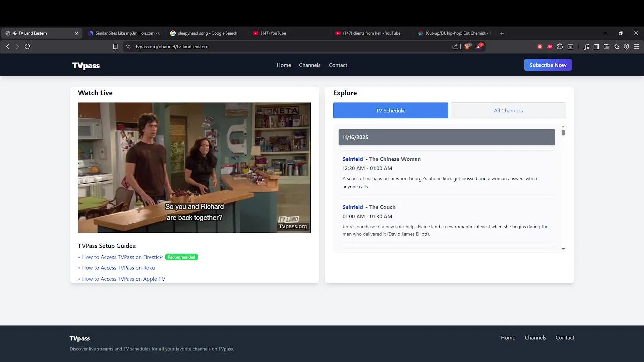Open Home in the top navigation
The height and width of the screenshot is (362, 644).
[284, 65]
